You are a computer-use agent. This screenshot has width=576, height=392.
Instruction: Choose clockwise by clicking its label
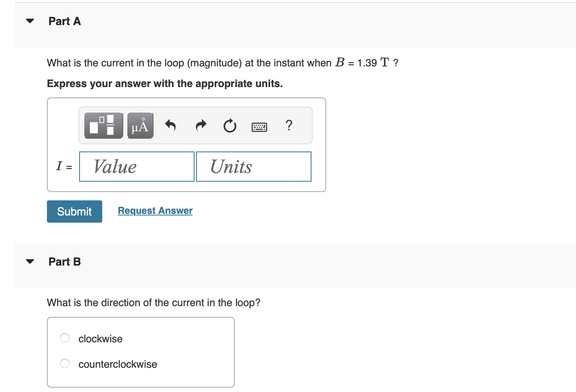tap(100, 338)
